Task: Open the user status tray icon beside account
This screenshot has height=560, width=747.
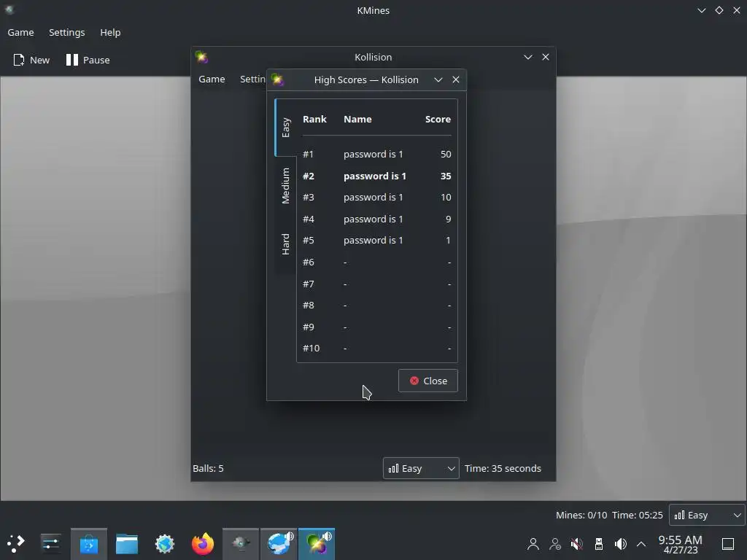Action: (555, 544)
